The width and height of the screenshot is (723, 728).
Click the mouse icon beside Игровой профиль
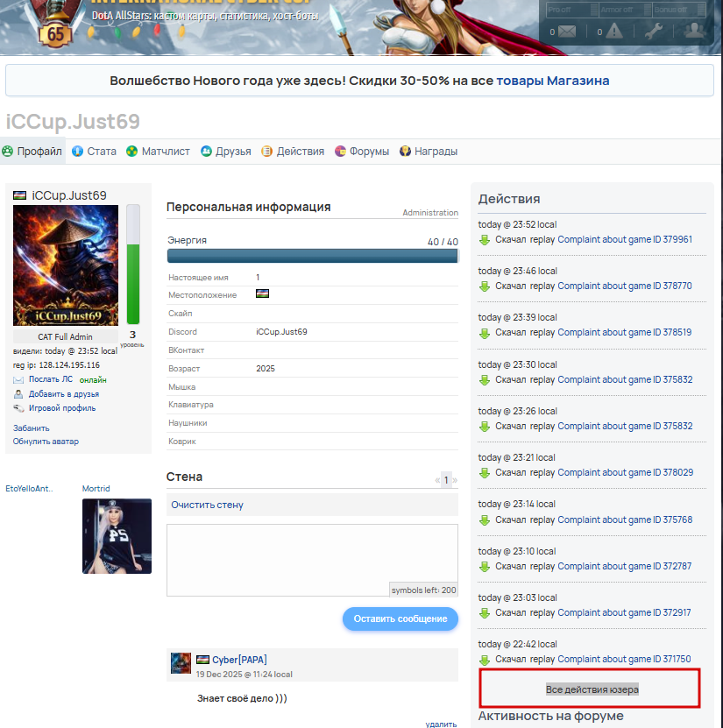(18, 408)
